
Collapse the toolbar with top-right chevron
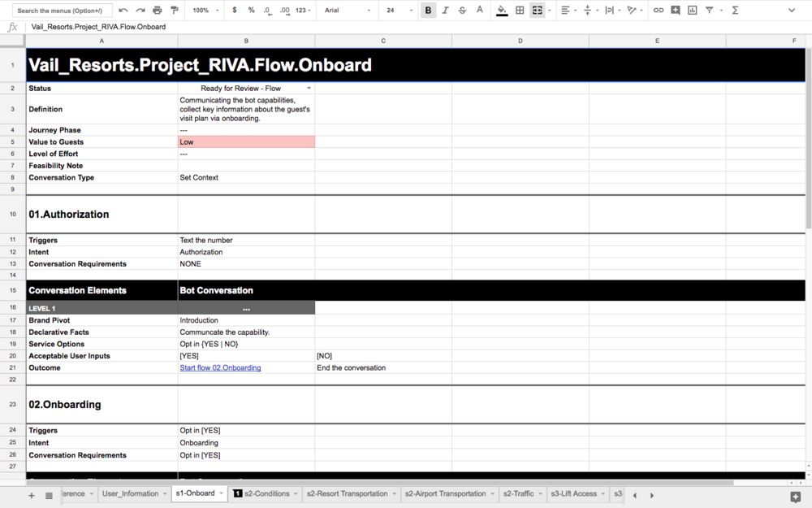coord(791,11)
